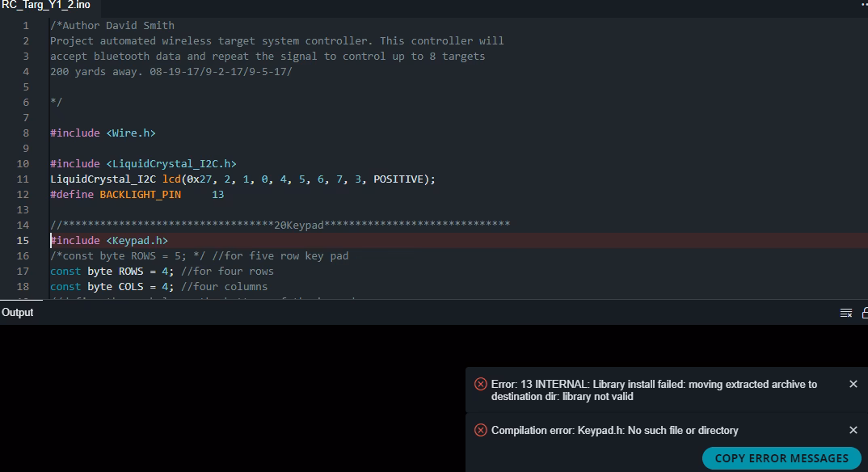Viewport: 868px width, 472px height.
Task: Click line number 1 in the gutter
Action: pyautogui.click(x=26, y=26)
